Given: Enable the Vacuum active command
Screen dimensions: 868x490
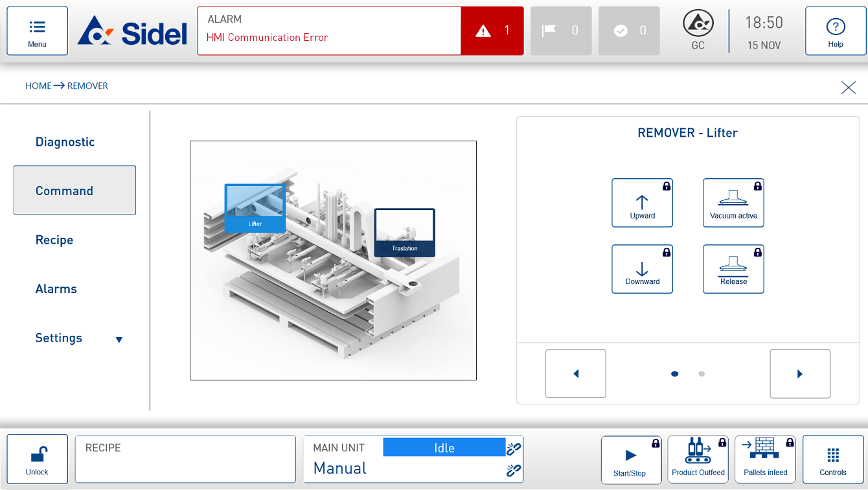Looking at the screenshot, I should 733,203.
